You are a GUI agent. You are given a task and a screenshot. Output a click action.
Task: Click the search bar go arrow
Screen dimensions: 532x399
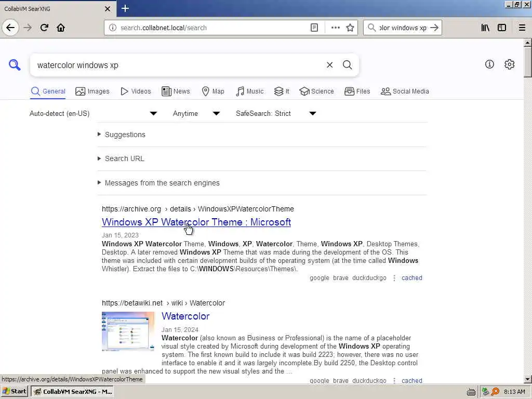coord(434,28)
